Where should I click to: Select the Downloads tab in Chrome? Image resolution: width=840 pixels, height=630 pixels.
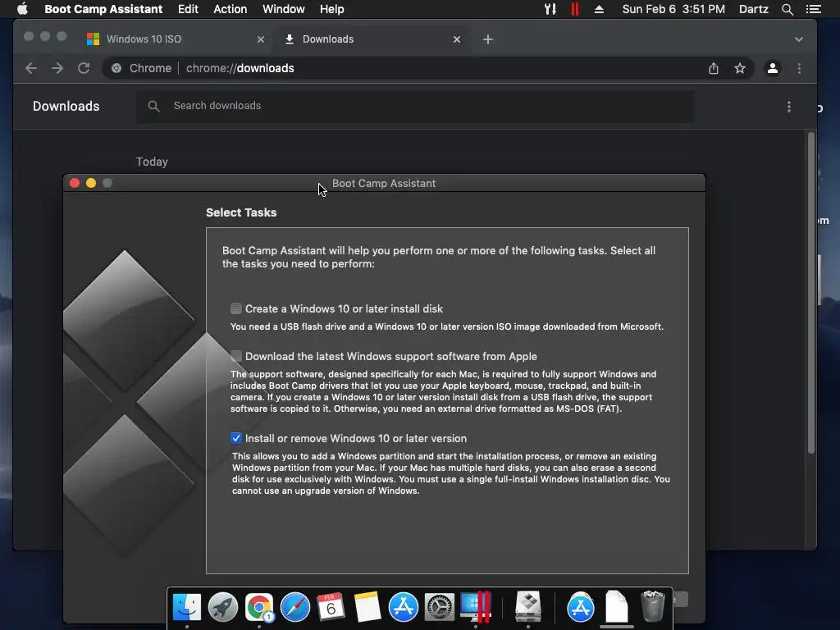372,39
